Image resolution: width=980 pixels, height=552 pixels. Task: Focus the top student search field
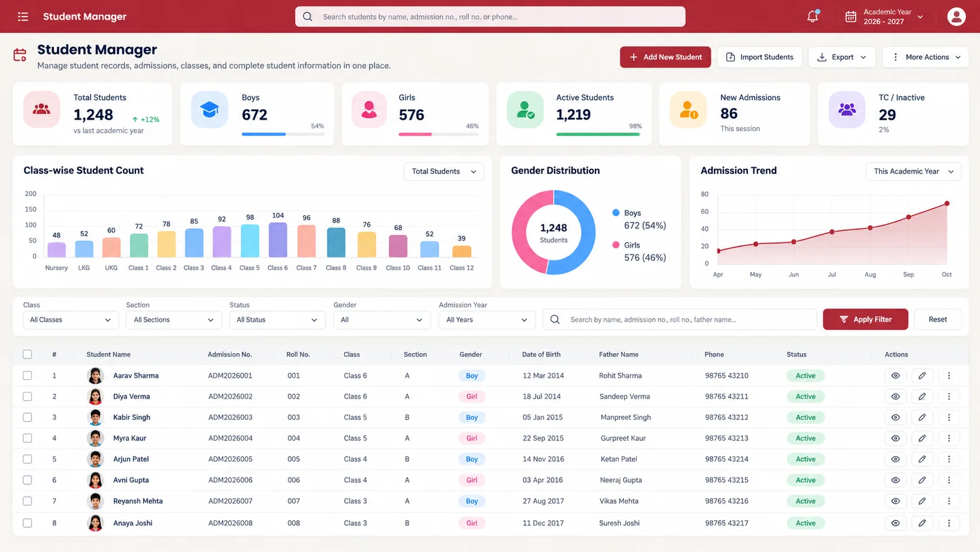tap(490, 16)
